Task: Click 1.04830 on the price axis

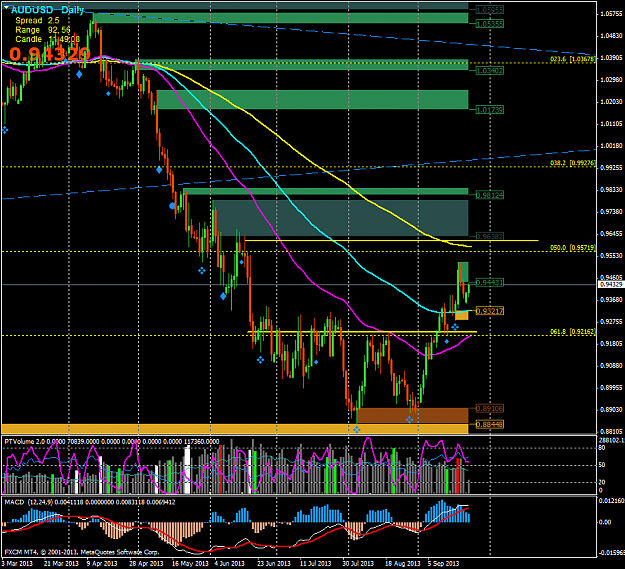Action: (x=611, y=36)
